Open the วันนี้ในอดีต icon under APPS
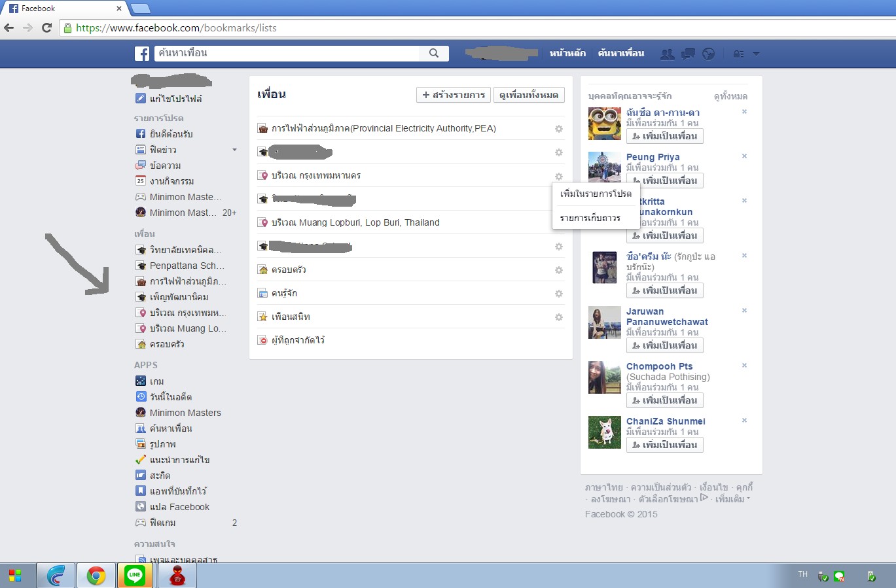 [x=140, y=397]
